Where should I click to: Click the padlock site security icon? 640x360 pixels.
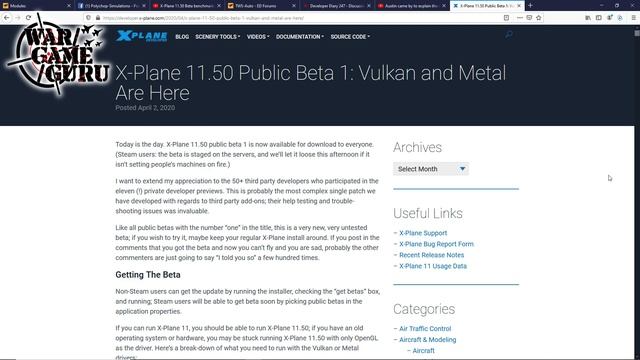point(98,18)
